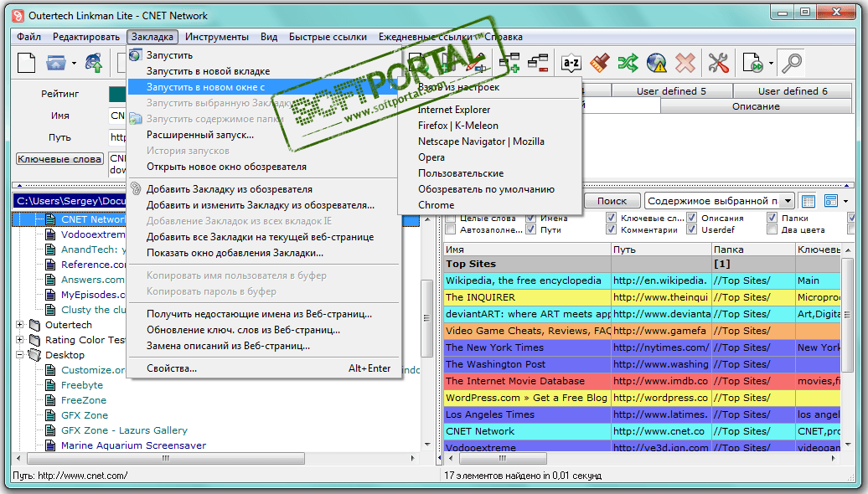Click the new blank document toolbar icon
Screen dimensions: 868x494
point(26,63)
